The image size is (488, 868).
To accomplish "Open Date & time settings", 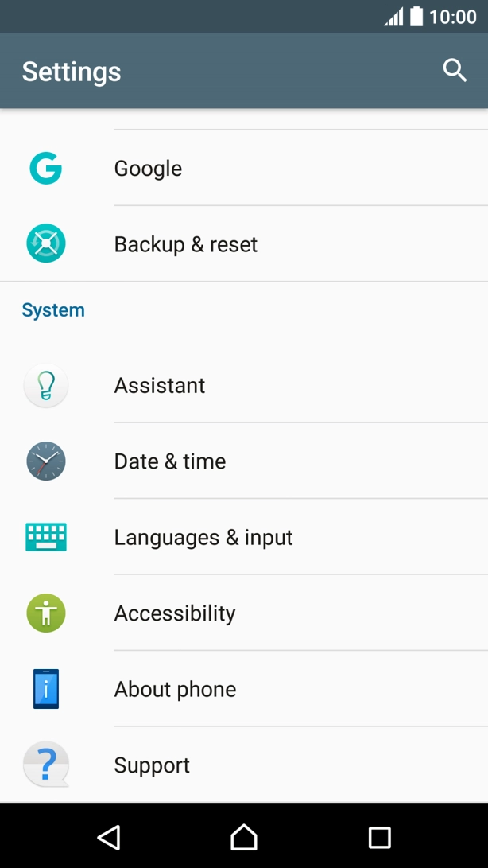I will [x=170, y=461].
